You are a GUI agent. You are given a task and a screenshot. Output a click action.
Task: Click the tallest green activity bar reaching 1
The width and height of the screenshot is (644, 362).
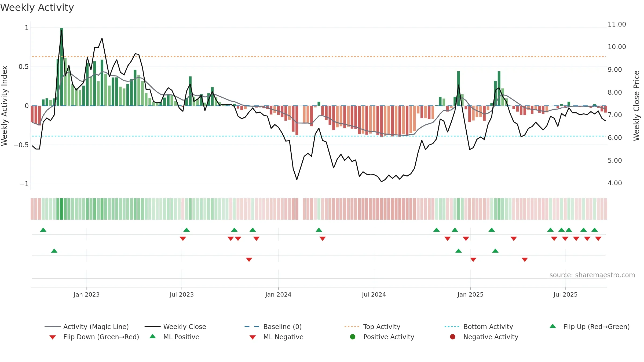tap(61, 67)
